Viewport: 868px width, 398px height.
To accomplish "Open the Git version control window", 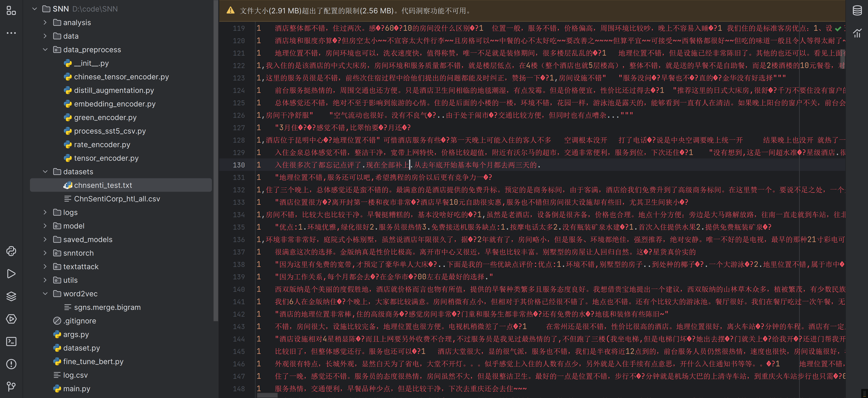I will click(11, 386).
